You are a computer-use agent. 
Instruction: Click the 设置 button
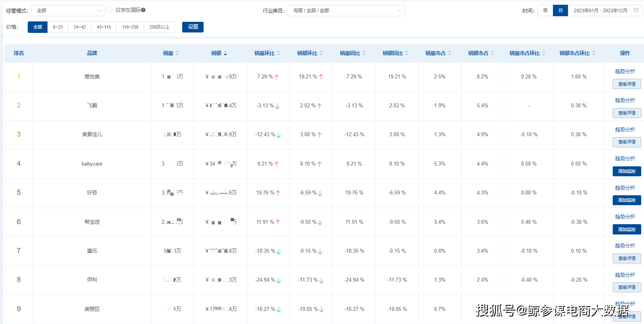193,27
